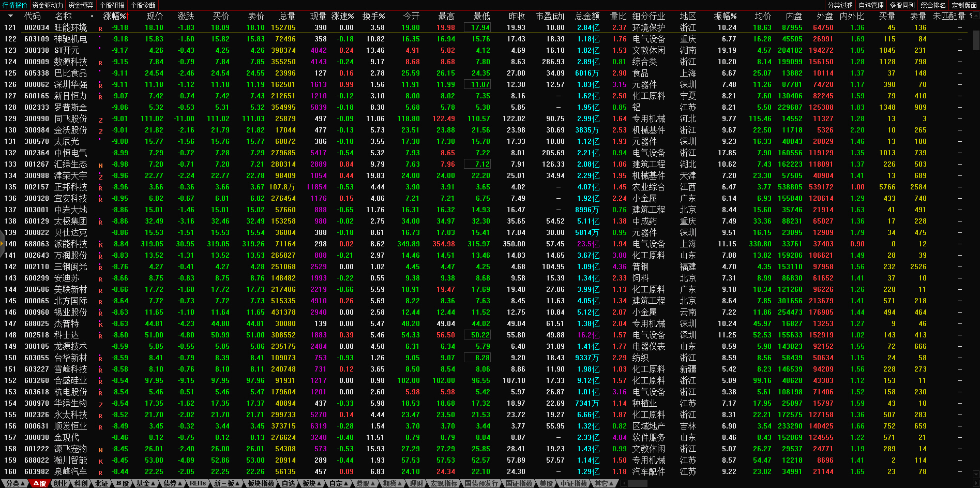Open 分类过滤 filter button
The height and width of the screenshot is (488, 980).
840,5
